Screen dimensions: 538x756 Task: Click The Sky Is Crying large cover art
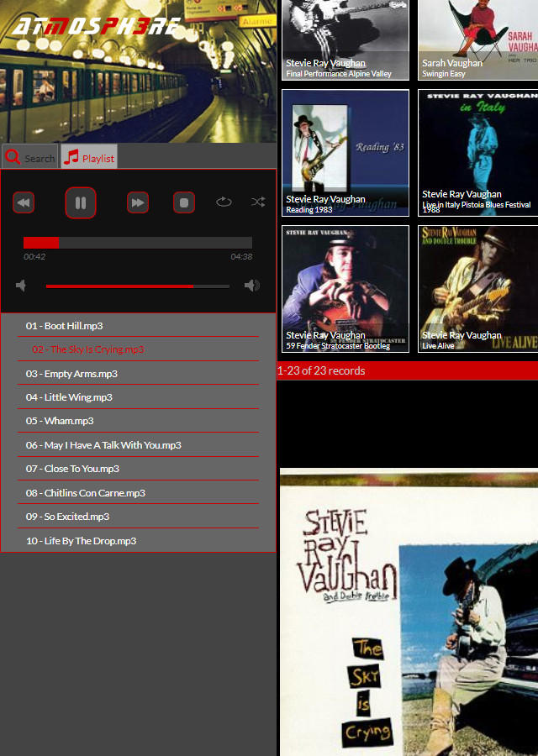click(409, 612)
